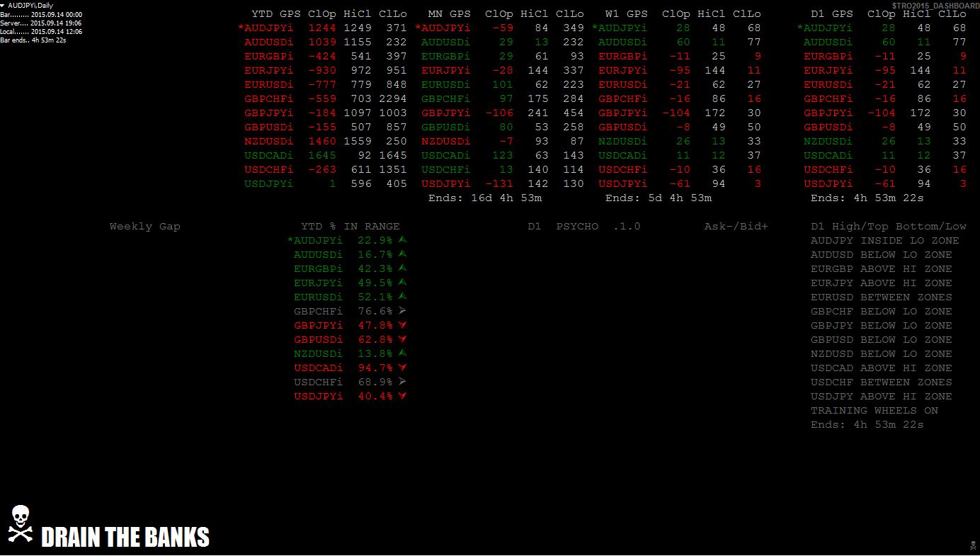Click the D1 GPS column header
This screenshot has height=556, width=980.
pyautogui.click(x=832, y=13)
